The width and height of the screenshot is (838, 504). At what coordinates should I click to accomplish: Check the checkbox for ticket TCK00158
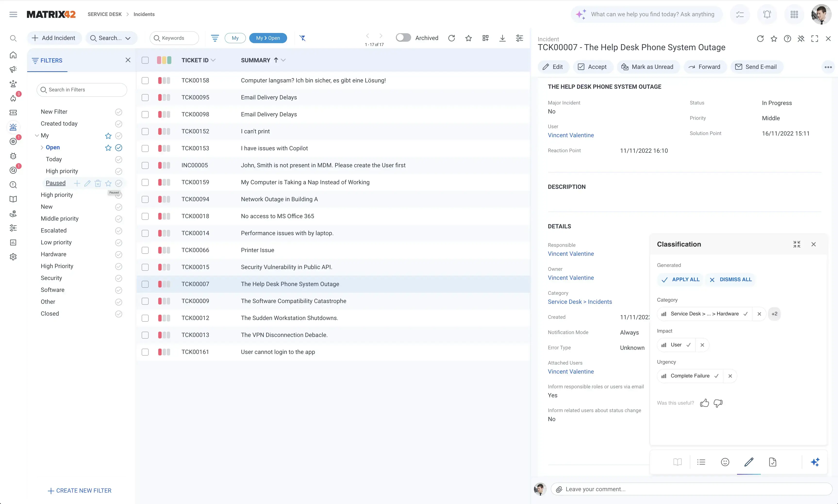pos(145,80)
